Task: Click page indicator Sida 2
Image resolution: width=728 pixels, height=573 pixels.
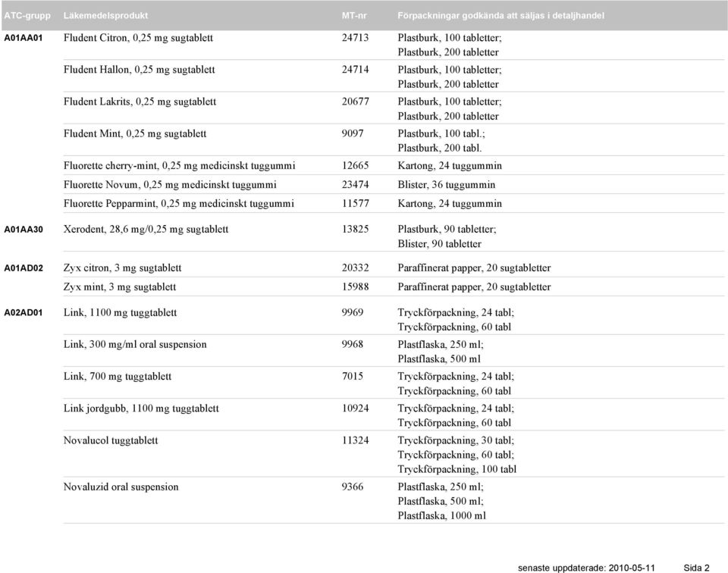Action: click(x=696, y=568)
